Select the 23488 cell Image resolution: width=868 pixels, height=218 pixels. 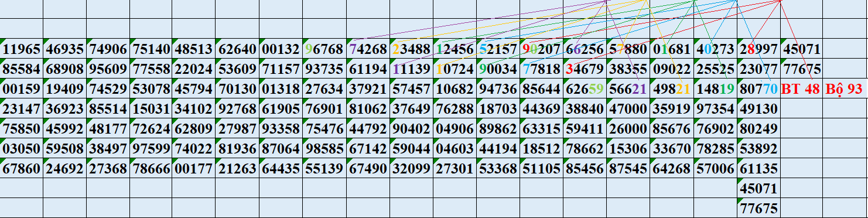click(x=411, y=49)
